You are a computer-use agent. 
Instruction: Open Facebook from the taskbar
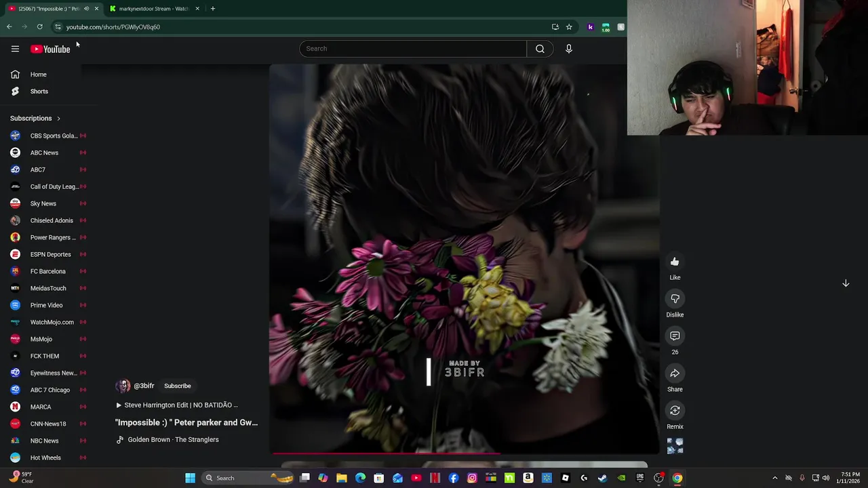[454, 478]
